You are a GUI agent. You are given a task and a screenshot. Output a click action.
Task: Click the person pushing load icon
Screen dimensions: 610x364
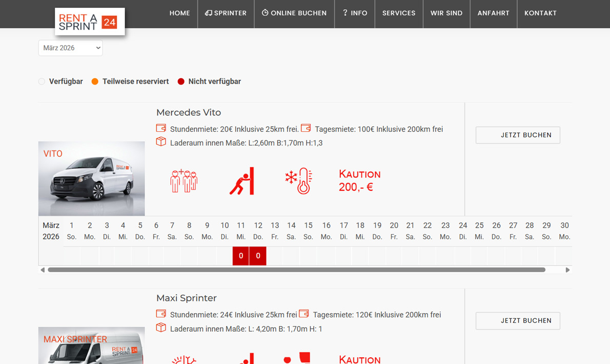click(242, 181)
